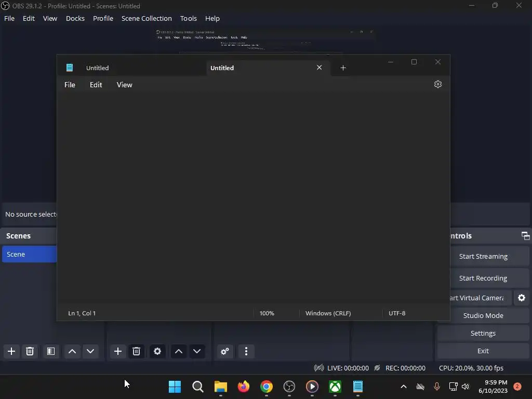532x399 pixels.
Task: Move scene up with the arrow
Action: point(72,351)
